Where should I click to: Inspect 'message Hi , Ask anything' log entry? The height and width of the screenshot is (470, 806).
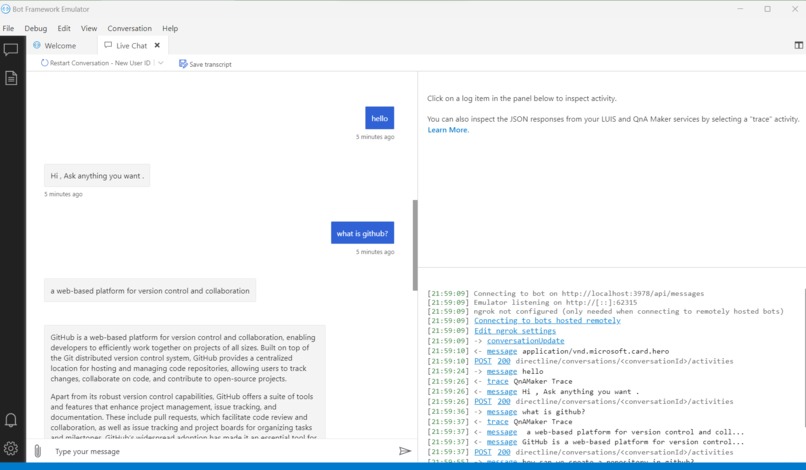(x=502, y=391)
